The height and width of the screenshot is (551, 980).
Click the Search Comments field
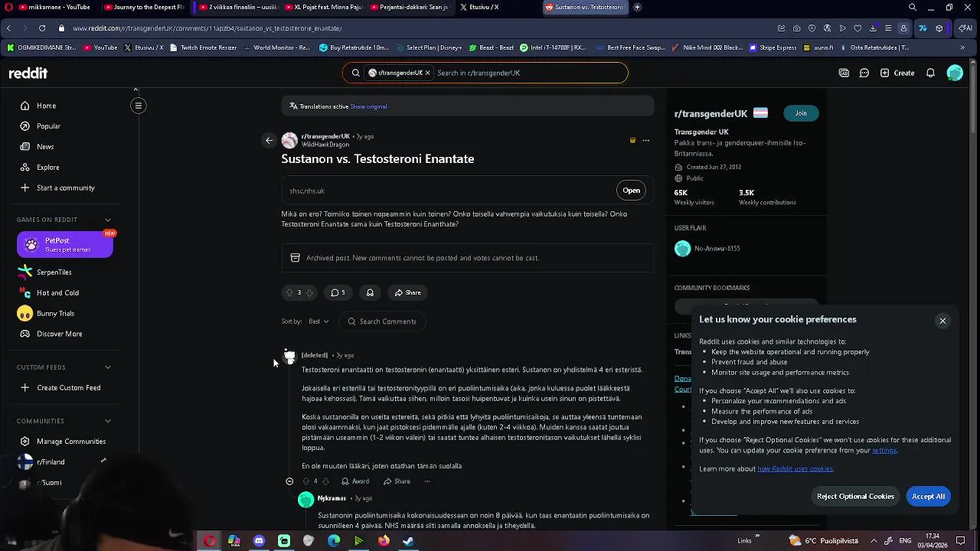381,321
